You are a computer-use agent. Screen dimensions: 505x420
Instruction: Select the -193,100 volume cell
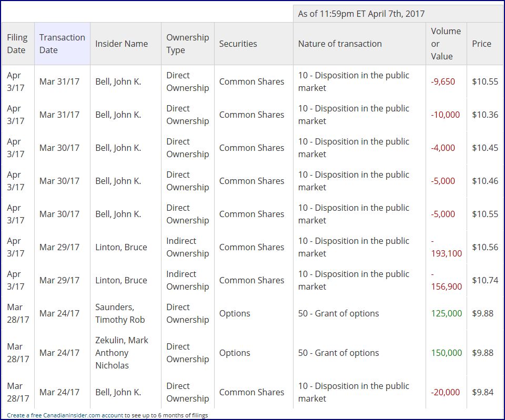446,253
